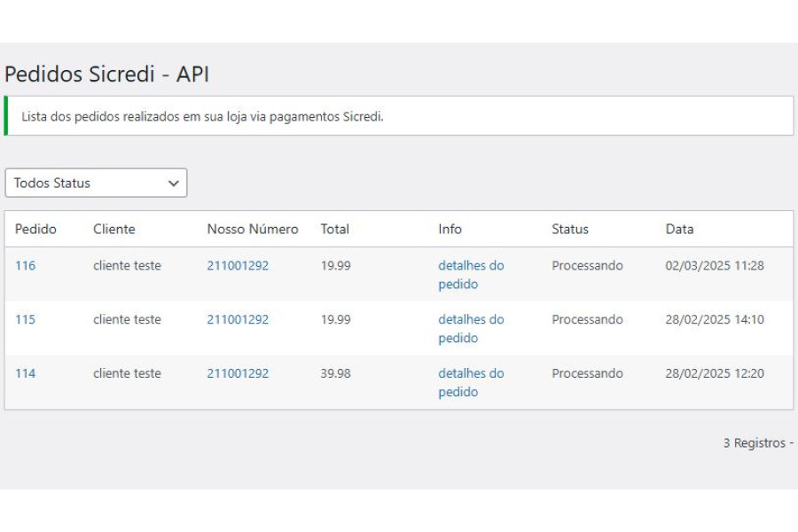Click Nosso Número 211001292 for order 116
The width and height of the screenshot is (798, 532).
pyautogui.click(x=238, y=266)
